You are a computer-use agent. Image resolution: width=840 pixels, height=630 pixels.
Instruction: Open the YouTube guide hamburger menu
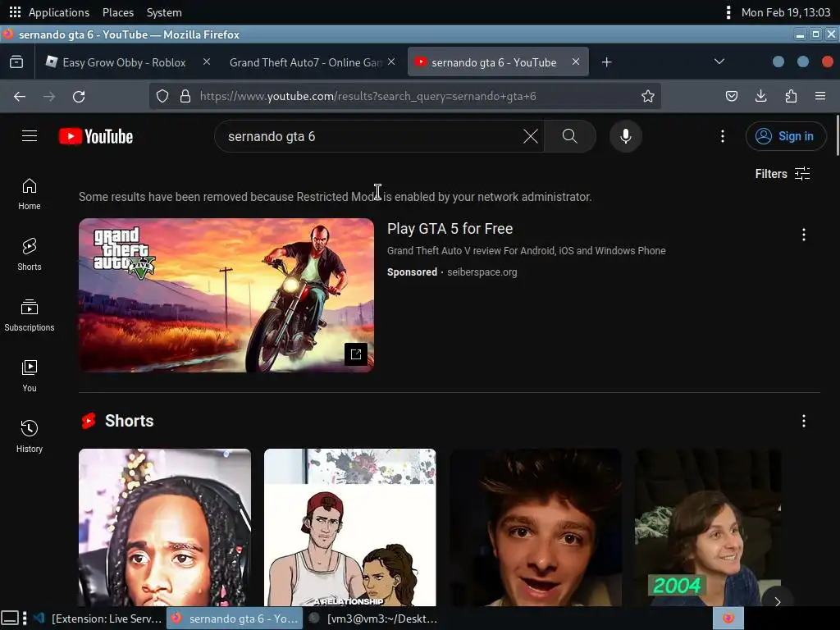[30, 136]
